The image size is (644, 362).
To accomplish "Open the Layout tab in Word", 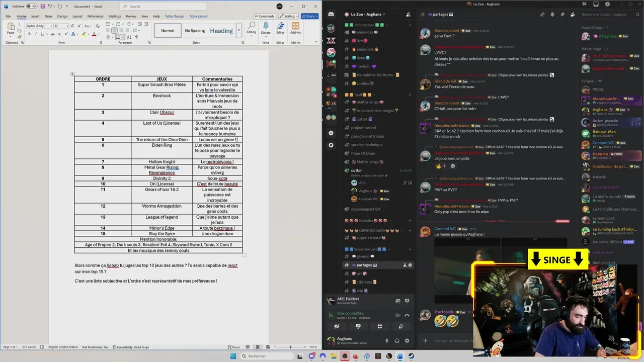I will (x=77, y=16).
